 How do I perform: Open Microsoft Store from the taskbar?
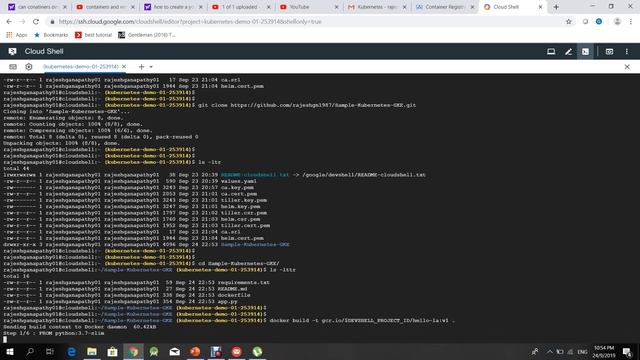pyautogui.click(x=112, y=351)
